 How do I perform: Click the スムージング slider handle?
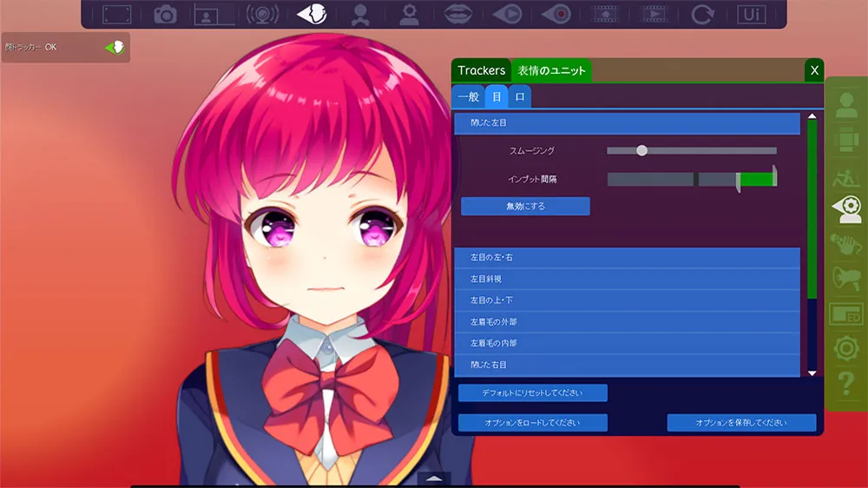pos(641,150)
